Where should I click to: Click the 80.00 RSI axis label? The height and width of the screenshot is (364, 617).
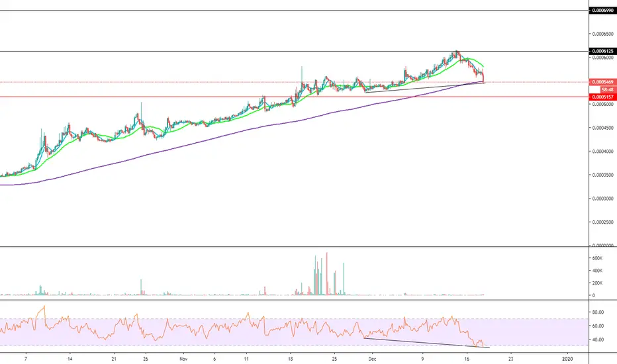click(598, 312)
